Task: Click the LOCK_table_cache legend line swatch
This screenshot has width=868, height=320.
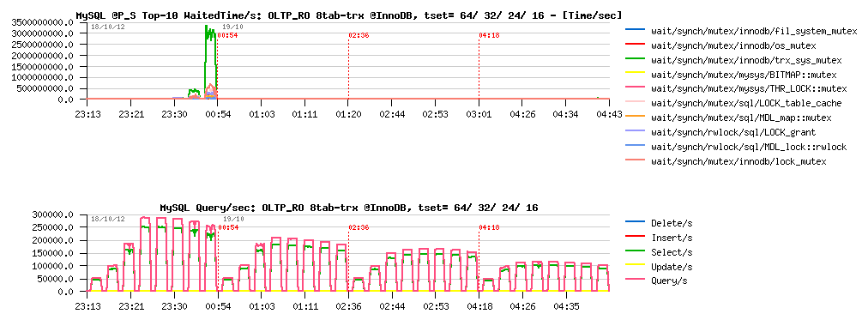Action: point(635,103)
